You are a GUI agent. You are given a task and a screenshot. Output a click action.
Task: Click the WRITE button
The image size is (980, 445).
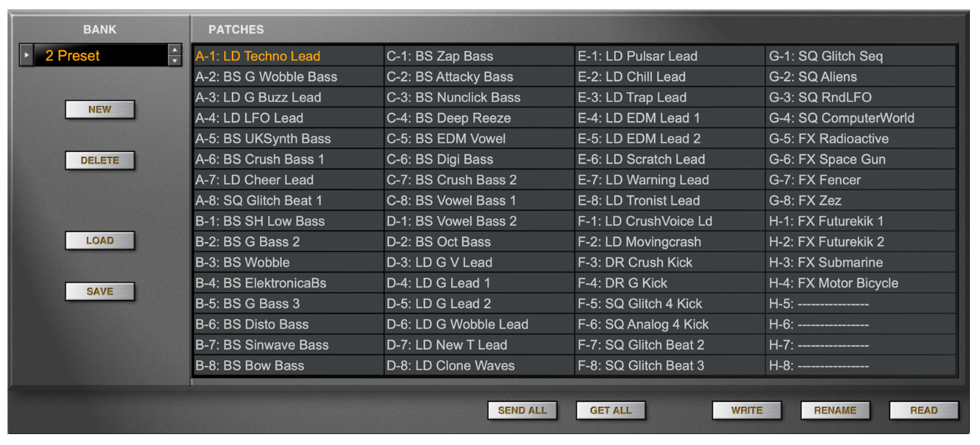(x=746, y=410)
